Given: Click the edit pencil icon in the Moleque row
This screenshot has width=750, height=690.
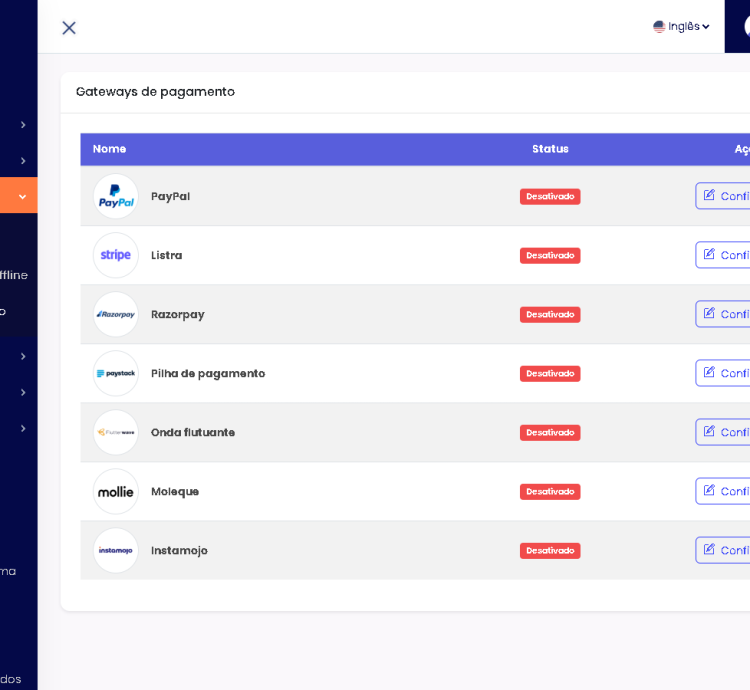Looking at the screenshot, I should click(x=709, y=490).
